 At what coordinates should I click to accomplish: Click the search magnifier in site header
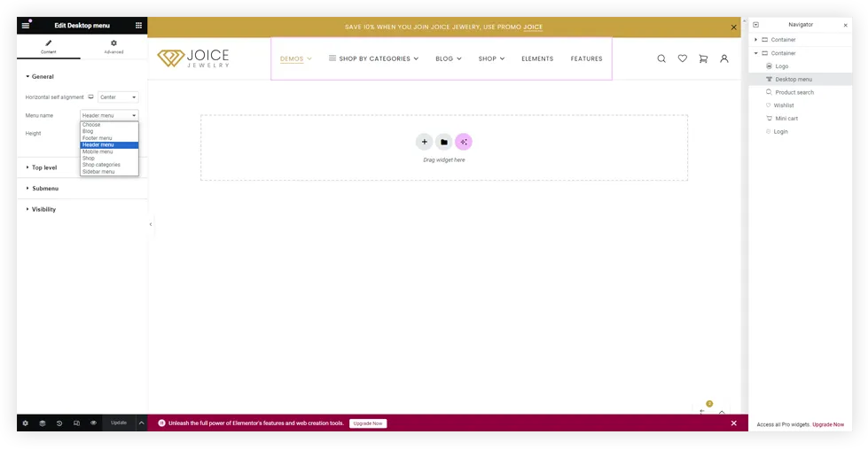(661, 58)
